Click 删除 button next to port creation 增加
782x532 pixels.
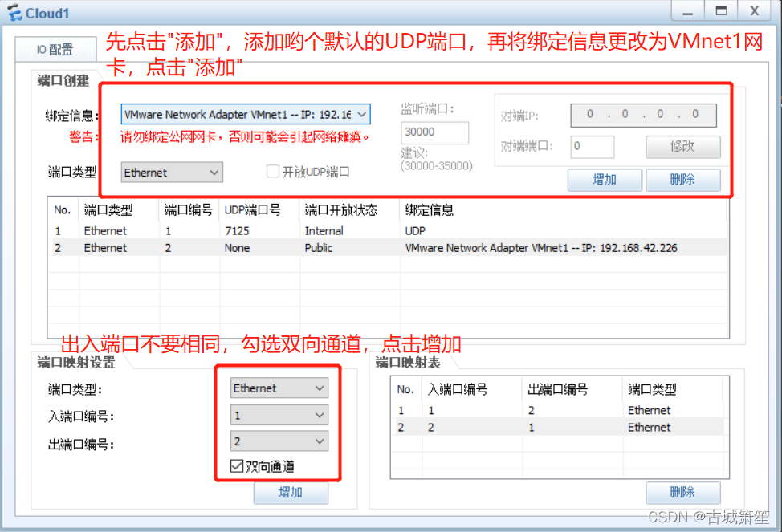click(682, 180)
